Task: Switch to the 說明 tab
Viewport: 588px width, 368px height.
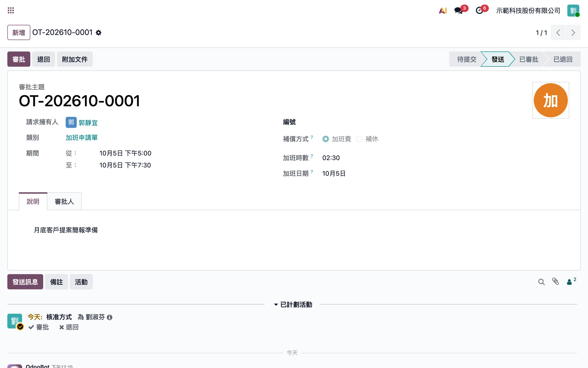Action: tap(33, 201)
